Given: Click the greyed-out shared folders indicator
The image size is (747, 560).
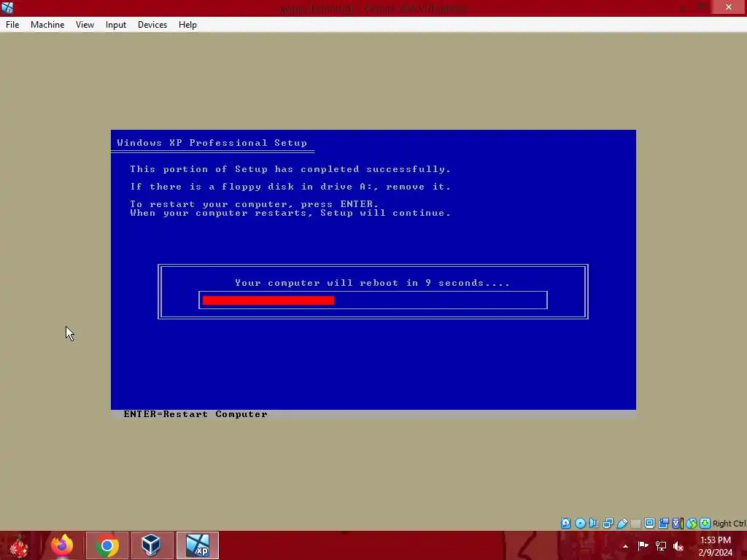Looking at the screenshot, I should [x=635, y=524].
